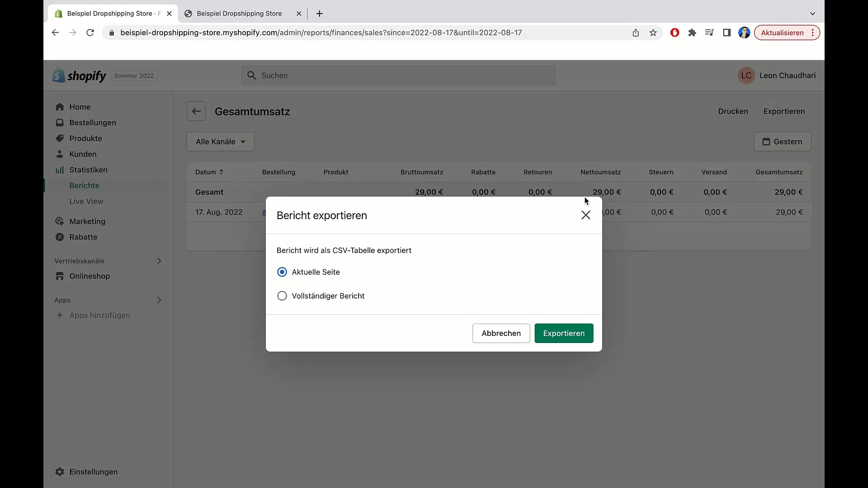Toggle the browser side panel icon

click(726, 33)
